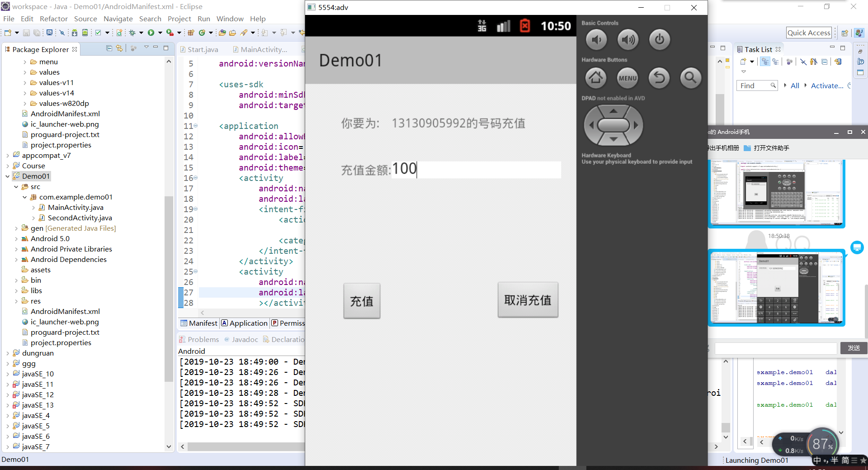868x470 pixels.
Task: Toggle Skip All Breakpoints
Action: coord(62,33)
